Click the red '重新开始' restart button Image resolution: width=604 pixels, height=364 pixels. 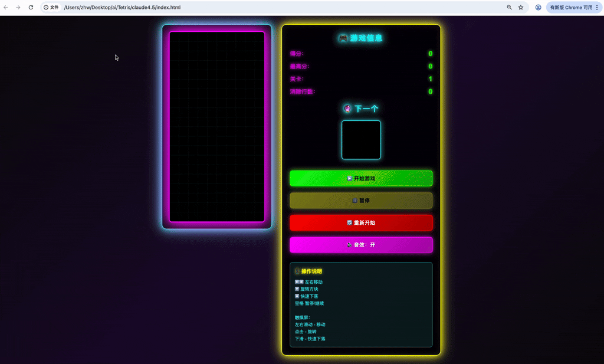(x=361, y=222)
